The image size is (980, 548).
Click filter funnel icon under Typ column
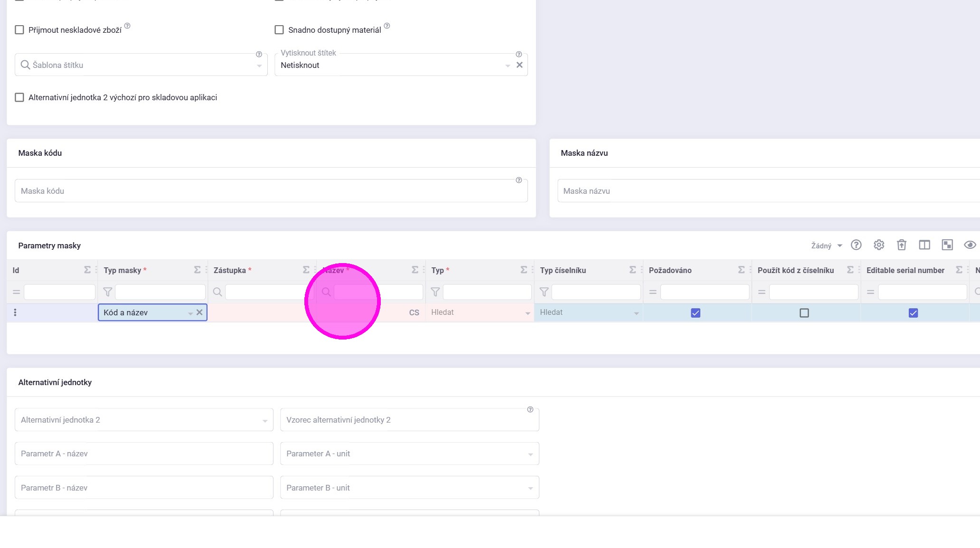(x=435, y=292)
